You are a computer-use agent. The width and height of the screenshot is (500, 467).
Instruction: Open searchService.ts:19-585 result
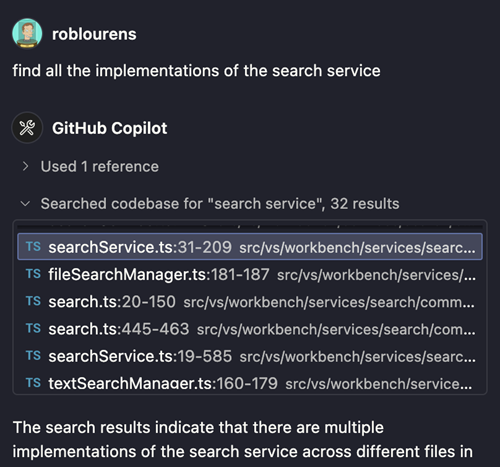point(250,356)
